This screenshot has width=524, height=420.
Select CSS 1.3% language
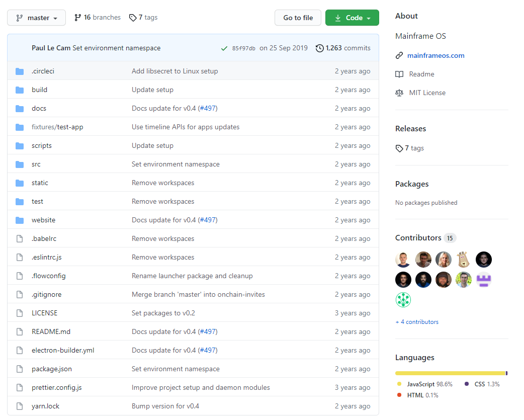coord(482,384)
